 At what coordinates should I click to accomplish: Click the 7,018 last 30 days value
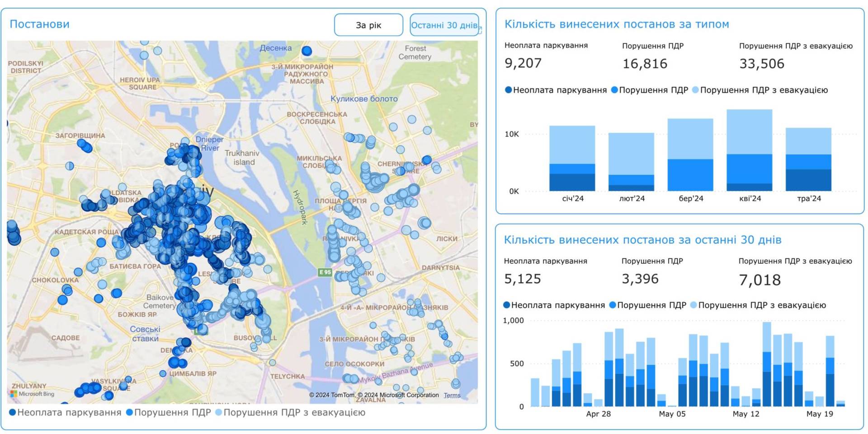click(759, 280)
